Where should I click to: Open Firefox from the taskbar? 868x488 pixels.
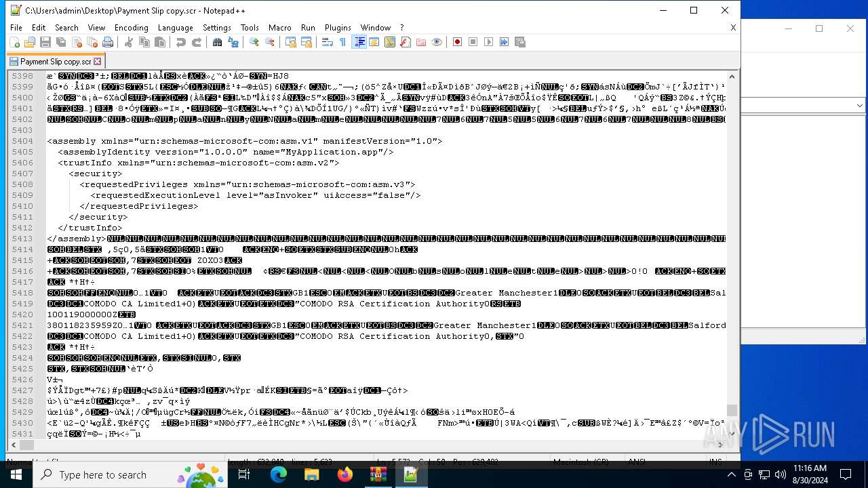[345, 474]
